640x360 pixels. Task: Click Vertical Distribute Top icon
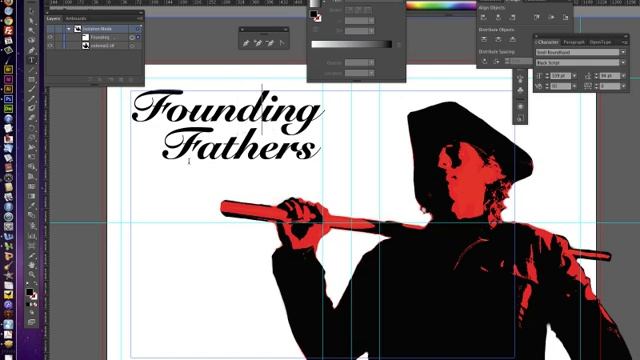tap(484, 39)
